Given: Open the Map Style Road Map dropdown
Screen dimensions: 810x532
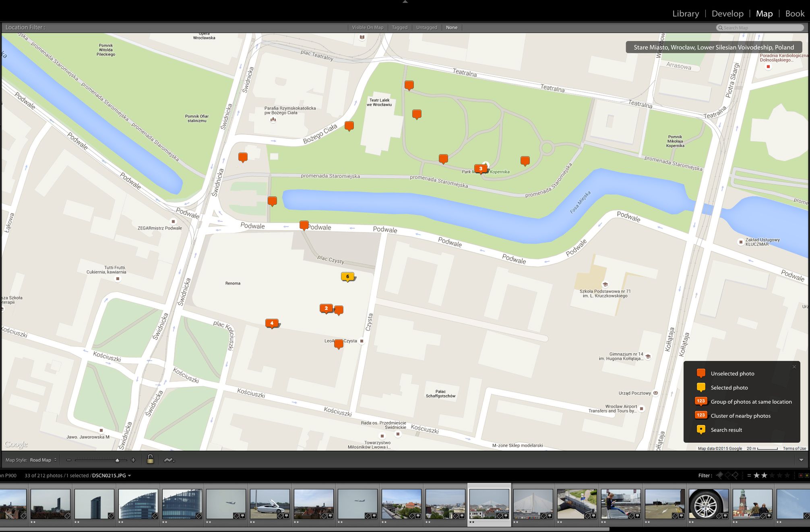Looking at the screenshot, I should (x=43, y=460).
